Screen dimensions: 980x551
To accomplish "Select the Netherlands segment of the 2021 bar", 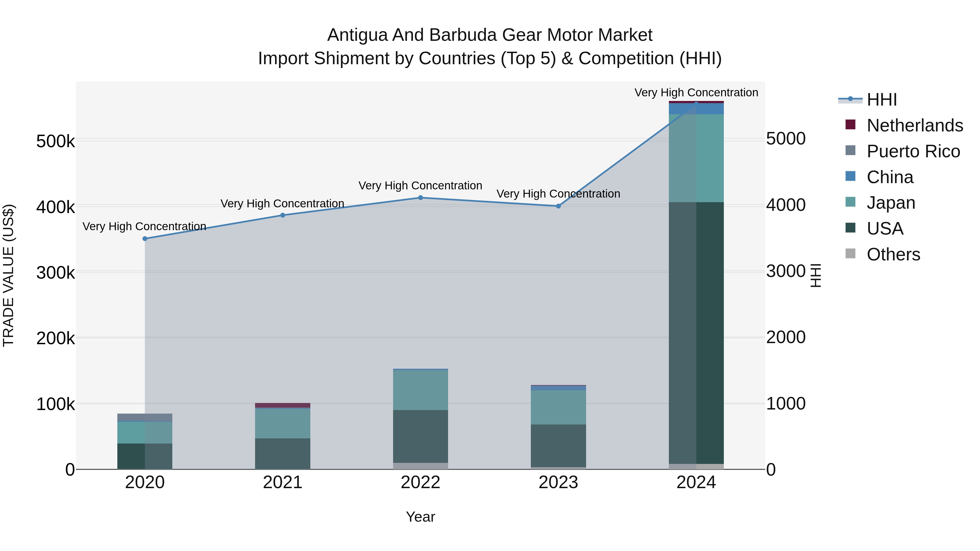I will (x=283, y=405).
